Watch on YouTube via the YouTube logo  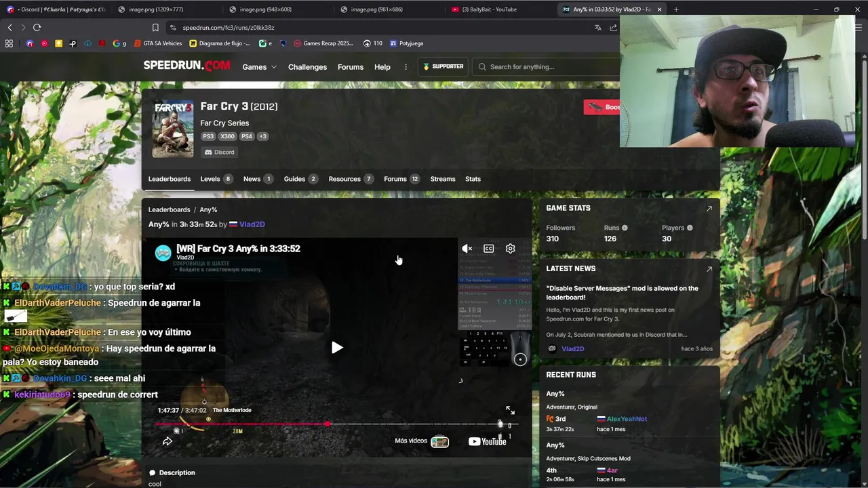[487, 441]
